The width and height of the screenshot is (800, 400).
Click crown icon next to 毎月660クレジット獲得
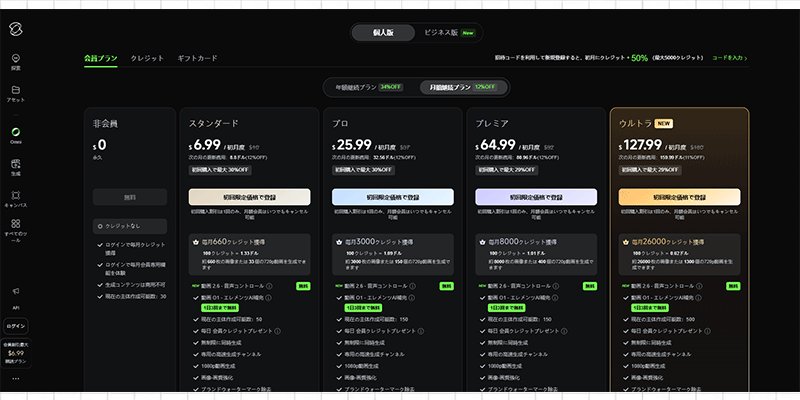coord(195,242)
